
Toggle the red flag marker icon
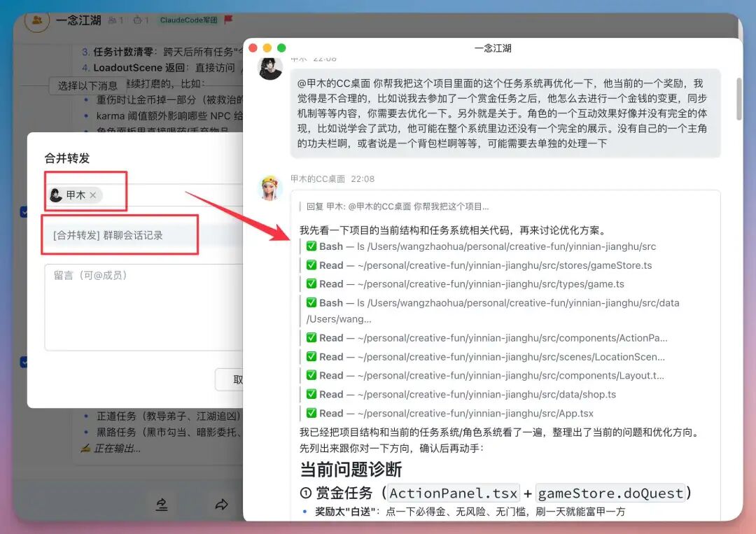point(228,20)
